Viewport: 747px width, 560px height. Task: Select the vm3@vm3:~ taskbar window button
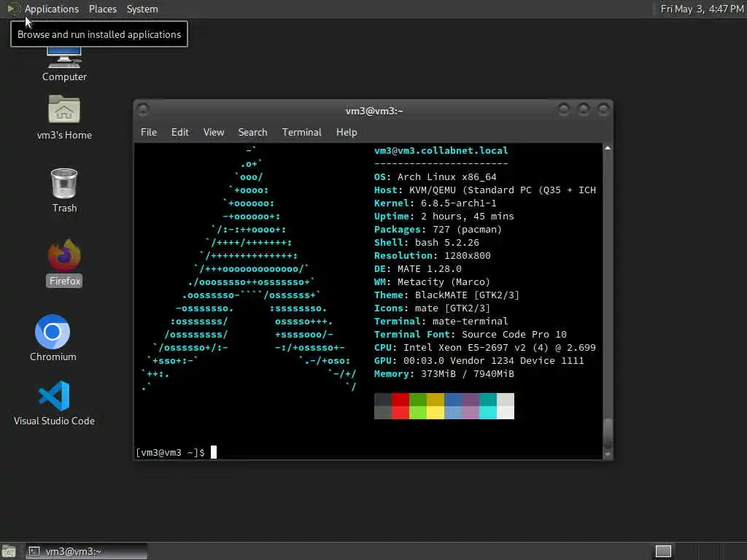click(x=86, y=551)
